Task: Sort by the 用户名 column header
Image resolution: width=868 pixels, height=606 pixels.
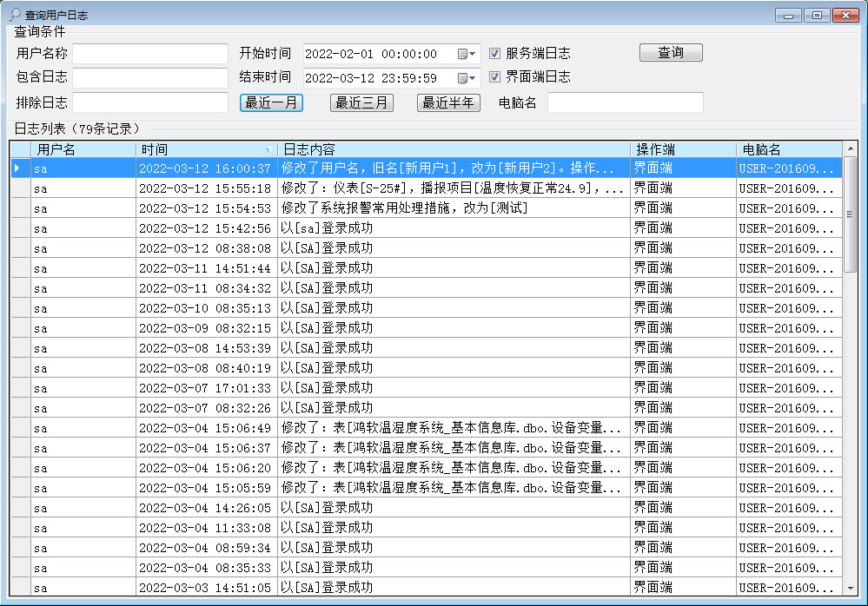Action: pyautogui.click(x=83, y=149)
